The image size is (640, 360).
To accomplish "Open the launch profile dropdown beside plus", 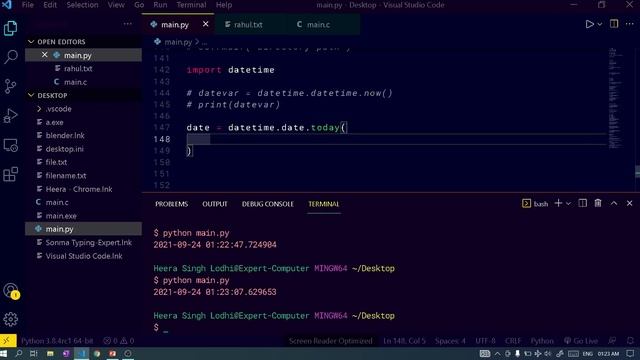I will pos(568,203).
